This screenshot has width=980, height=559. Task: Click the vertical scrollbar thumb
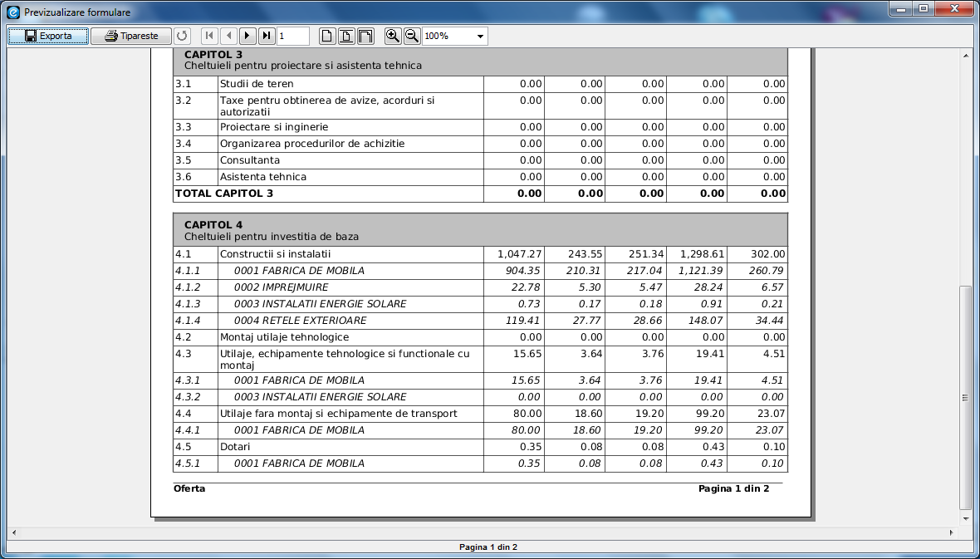[966, 398]
